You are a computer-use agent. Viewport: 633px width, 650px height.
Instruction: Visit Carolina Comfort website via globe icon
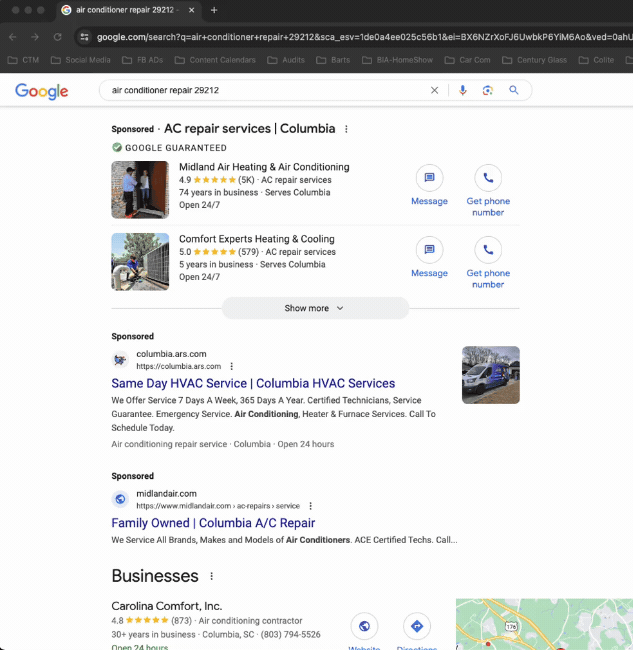pos(364,626)
